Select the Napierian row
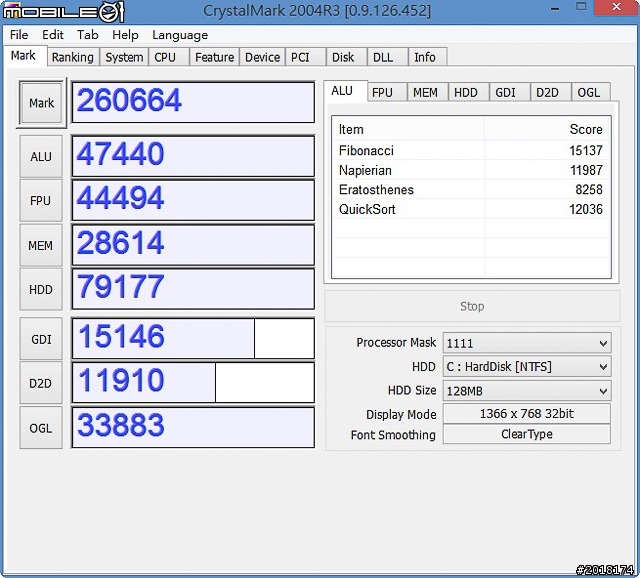The image size is (640, 578). [x=471, y=170]
